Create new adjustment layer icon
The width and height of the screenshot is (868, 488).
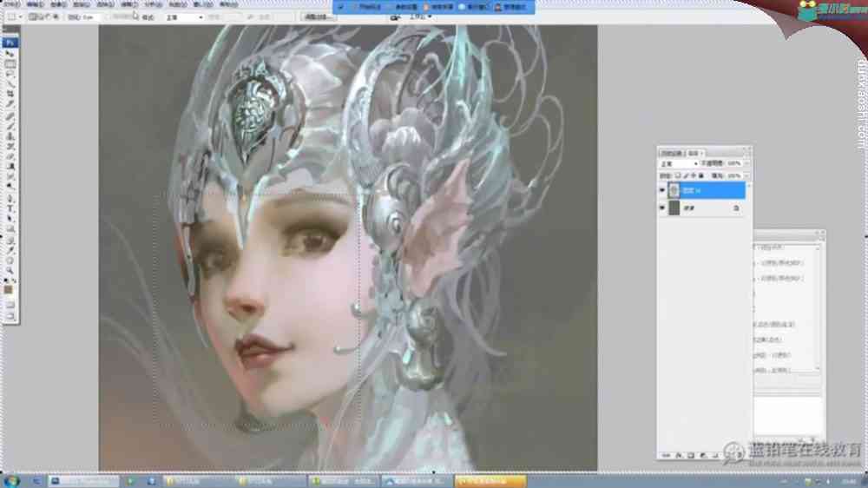click(x=702, y=455)
